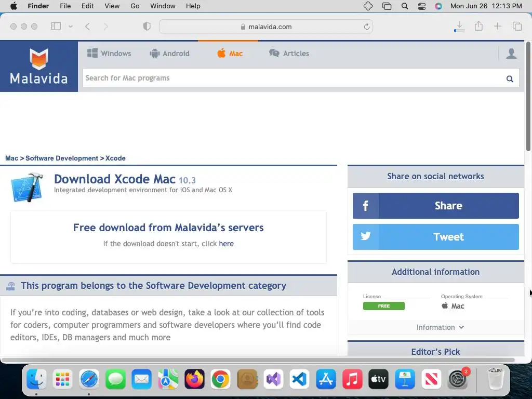Image resolution: width=532 pixels, height=399 pixels.
Task: Open Help menu
Action: 193,6
